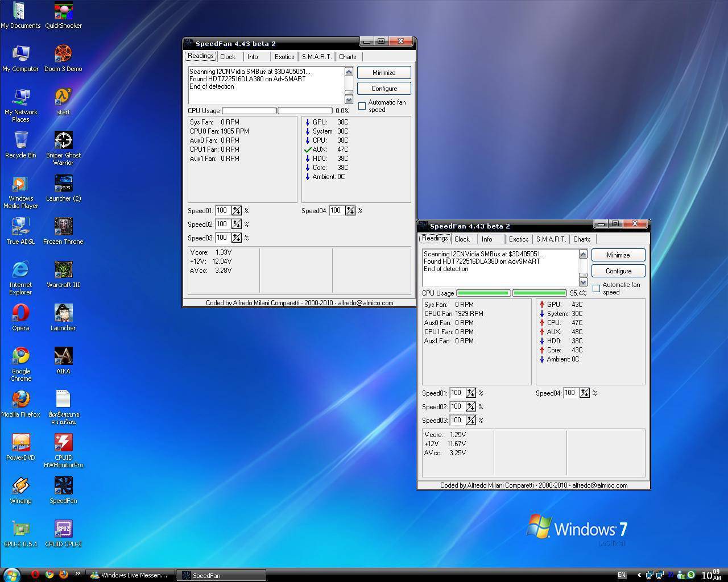Adjust Speed04 spinner in lower SpeedFan window
728x582 pixels.
[x=585, y=393]
